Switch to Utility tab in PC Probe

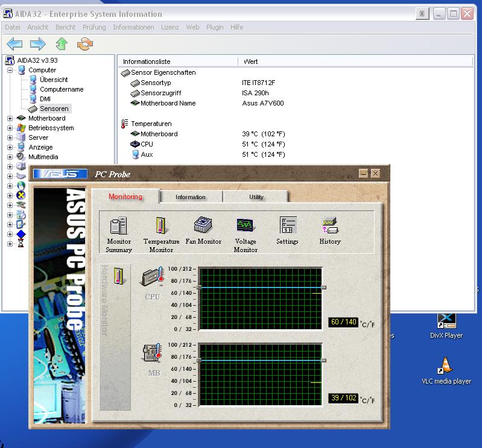pos(256,197)
